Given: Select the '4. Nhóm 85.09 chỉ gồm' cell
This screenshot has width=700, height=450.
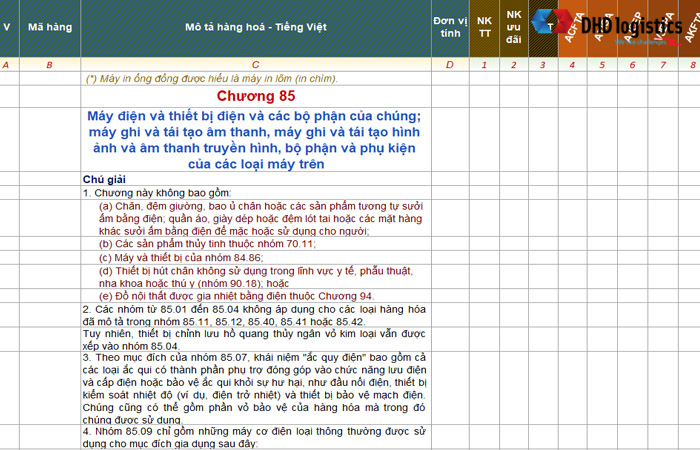Looking at the screenshot, I should pyautogui.click(x=256, y=437).
